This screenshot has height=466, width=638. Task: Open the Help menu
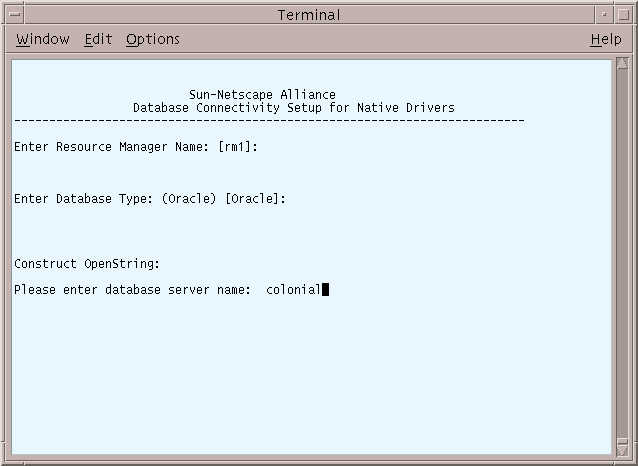606,39
